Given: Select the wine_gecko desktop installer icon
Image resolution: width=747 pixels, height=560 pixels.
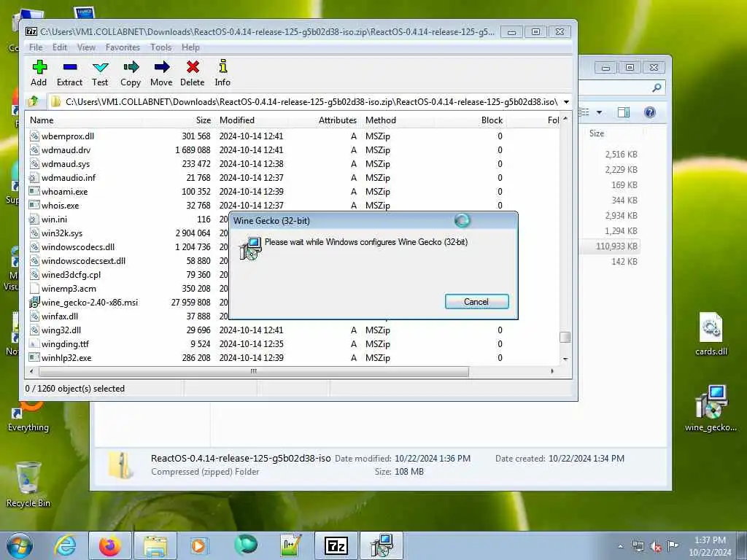Looking at the screenshot, I should tap(711, 408).
